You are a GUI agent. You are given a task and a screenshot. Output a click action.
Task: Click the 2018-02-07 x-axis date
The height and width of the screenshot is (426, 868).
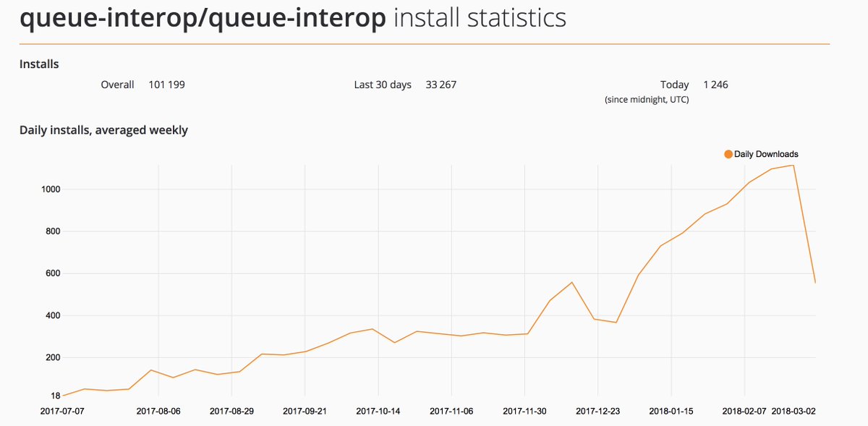[x=744, y=411]
